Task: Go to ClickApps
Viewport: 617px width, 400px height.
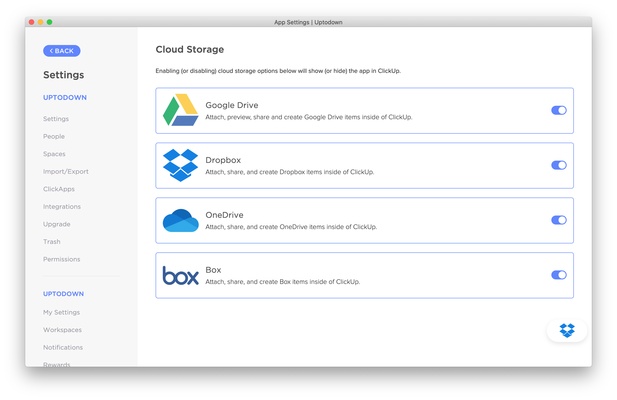Action: pyautogui.click(x=59, y=189)
